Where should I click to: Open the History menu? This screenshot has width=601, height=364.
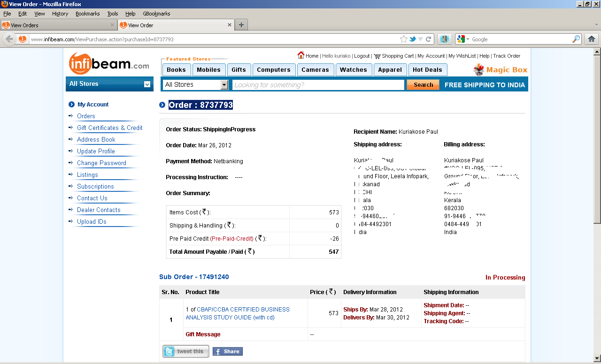[60, 14]
